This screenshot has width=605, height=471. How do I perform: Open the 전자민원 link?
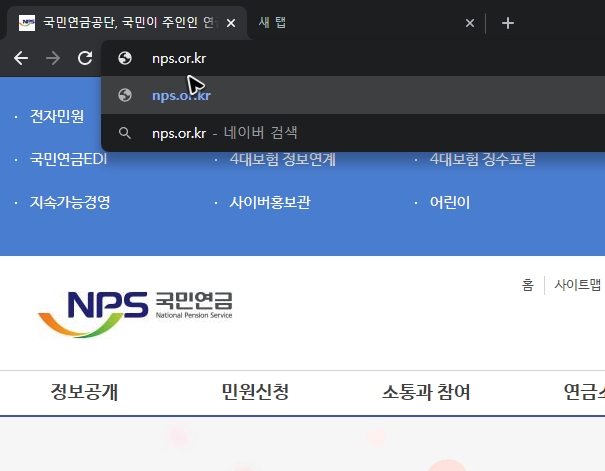pyautogui.click(x=57, y=116)
